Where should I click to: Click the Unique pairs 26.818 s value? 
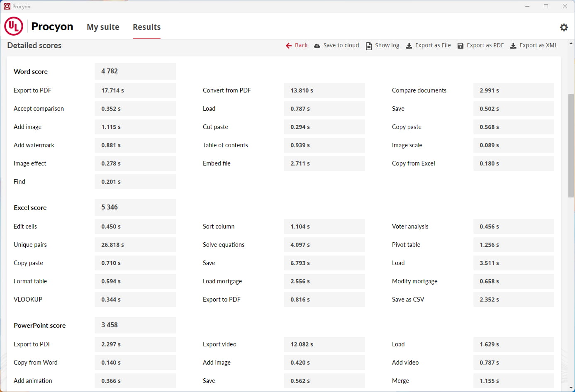coord(135,245)
